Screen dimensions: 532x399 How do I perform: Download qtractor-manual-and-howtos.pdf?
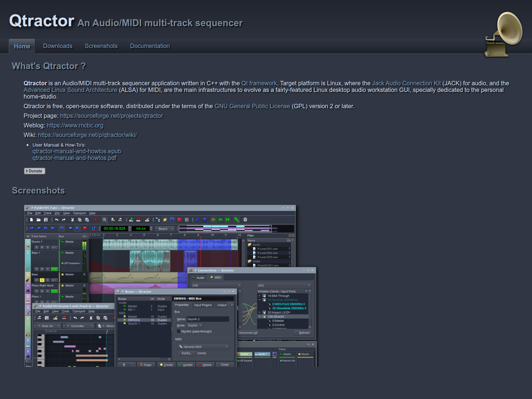coord(74,158)
